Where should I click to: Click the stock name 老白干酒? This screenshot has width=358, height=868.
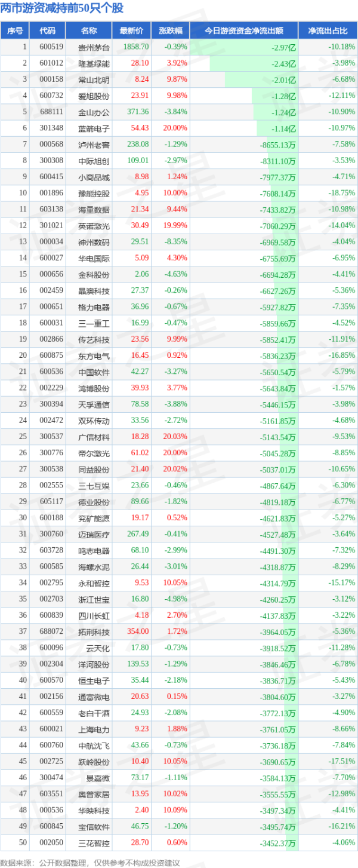click(x=94, y=713)
